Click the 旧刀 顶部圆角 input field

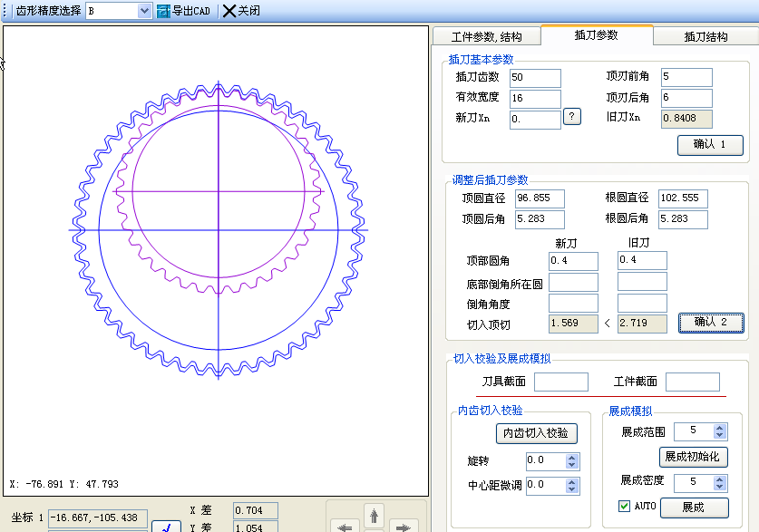coord(642,260)
